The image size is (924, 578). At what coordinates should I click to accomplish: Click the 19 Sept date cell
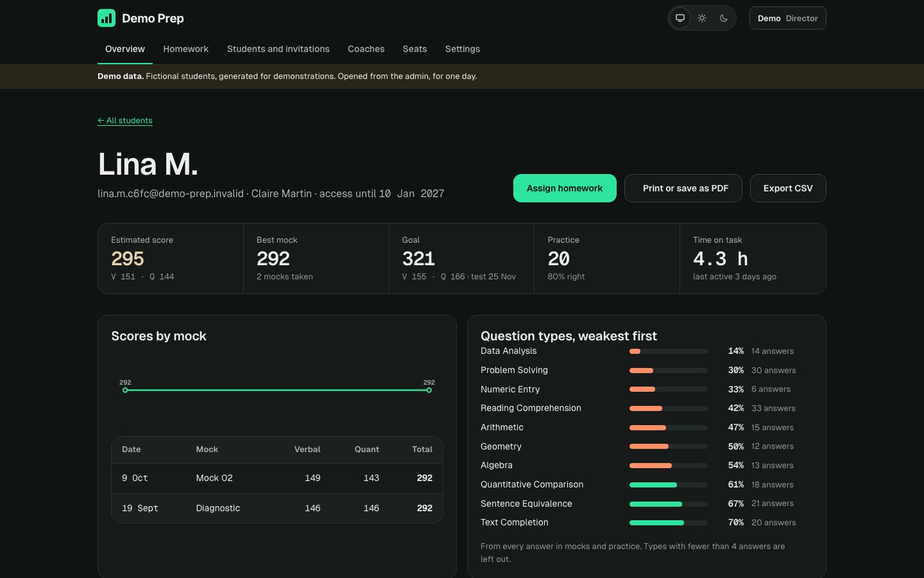[x=140, y=508]
